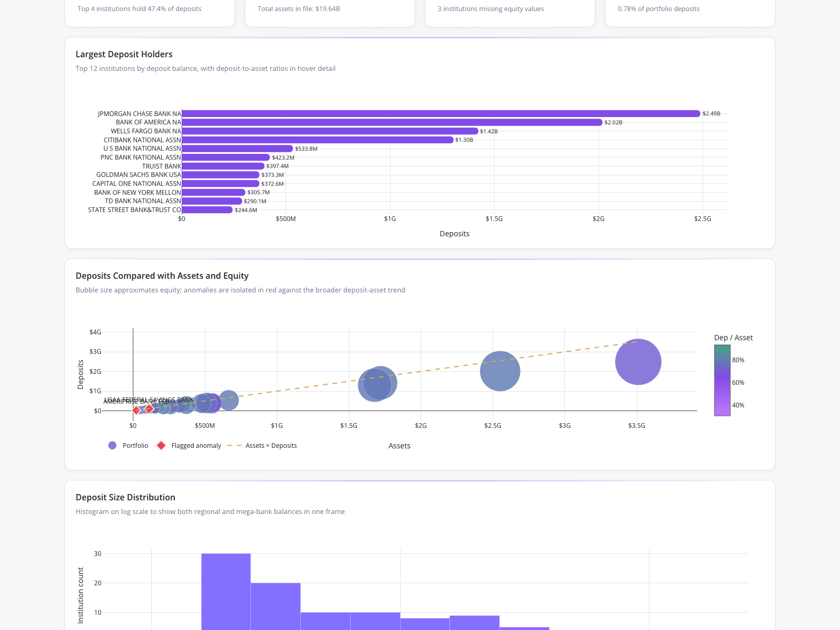The image size is (840, 630).
Task: Click the largest bubble near $3.5G assets
Action: (638, 362)
